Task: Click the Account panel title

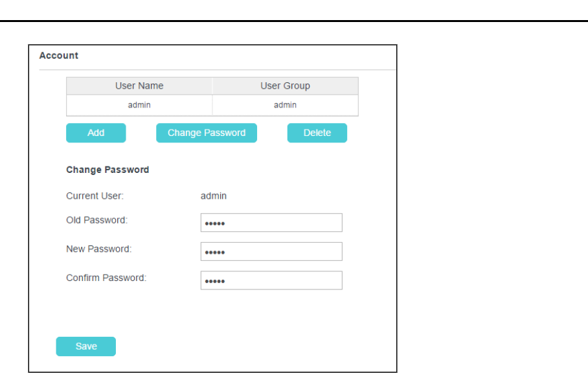Action: coord(59,56)
